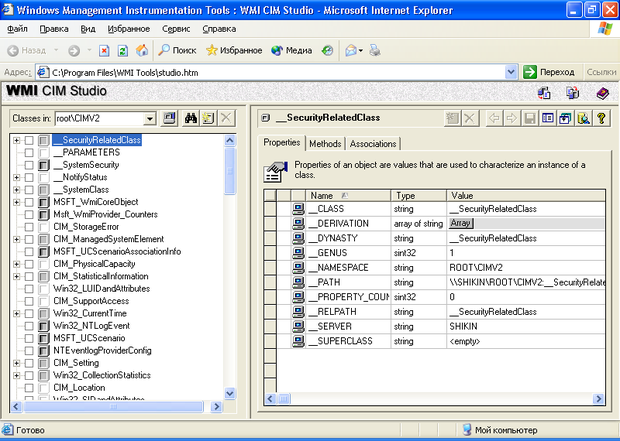This screenshot has width=620, height=441.
Task: Check the box next to MSFT_WmiCoreObject
Action: pos(29,202)
